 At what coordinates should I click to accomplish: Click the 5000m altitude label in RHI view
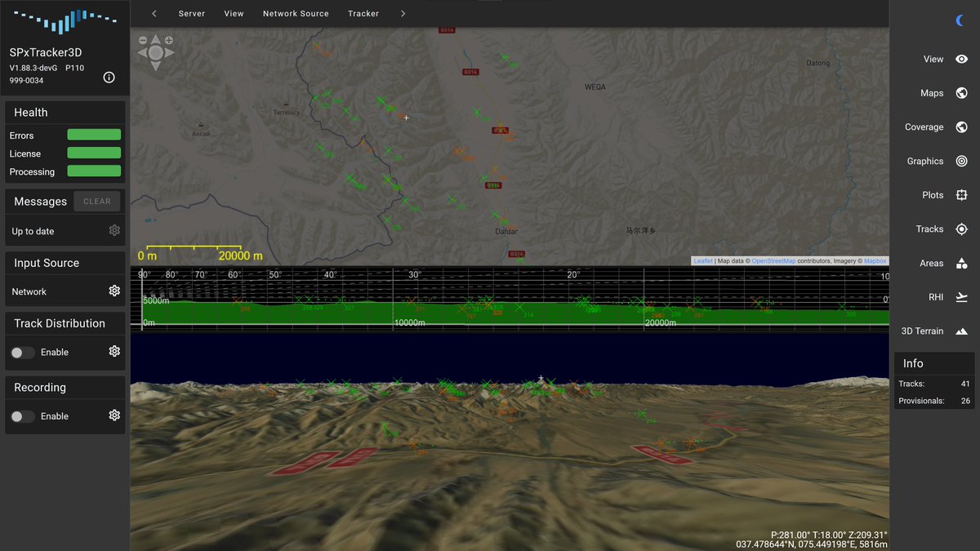tap(155, 300)
